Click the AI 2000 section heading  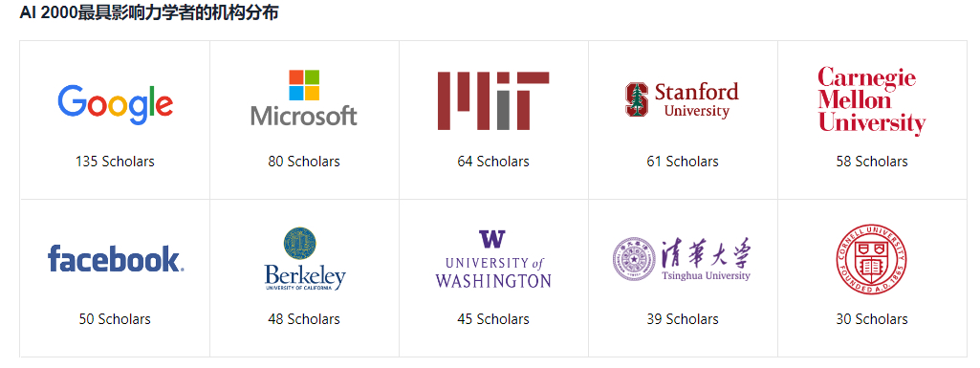point(149,12)
